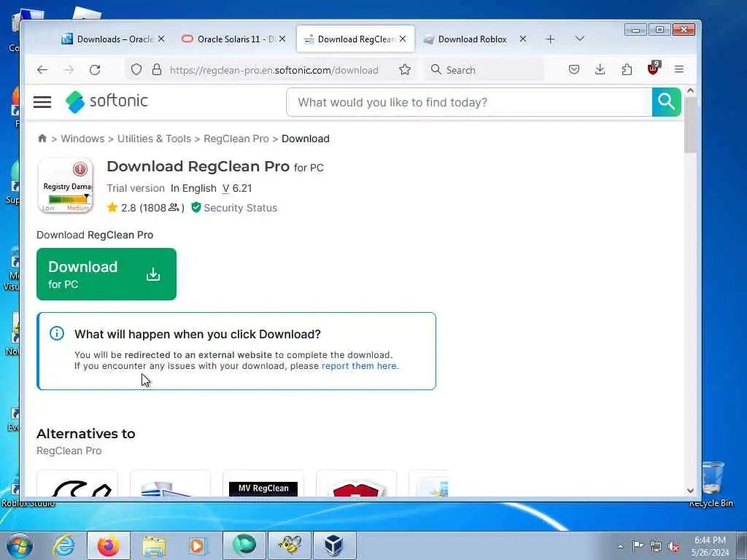
Task: Click the info icon in the download notice
Action: [57, 333]
